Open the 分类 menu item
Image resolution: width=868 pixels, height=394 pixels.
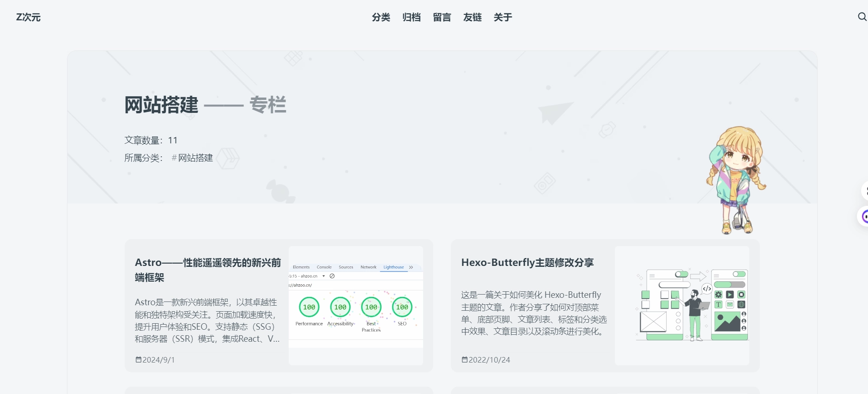coord(381,18)
